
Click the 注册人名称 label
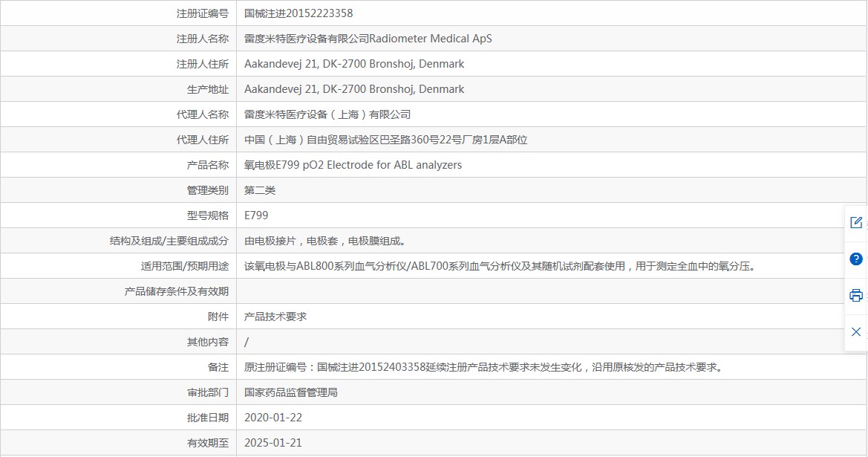203,39
